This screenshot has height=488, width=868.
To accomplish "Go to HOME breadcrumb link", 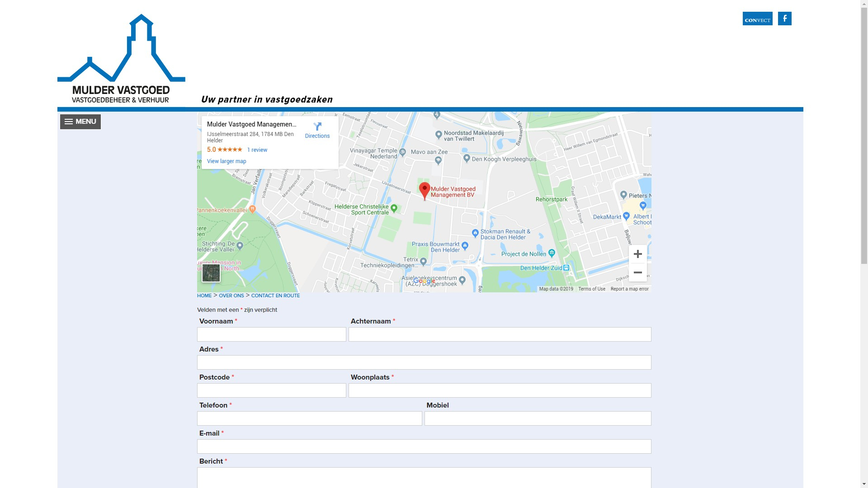I will pos(204,296).
